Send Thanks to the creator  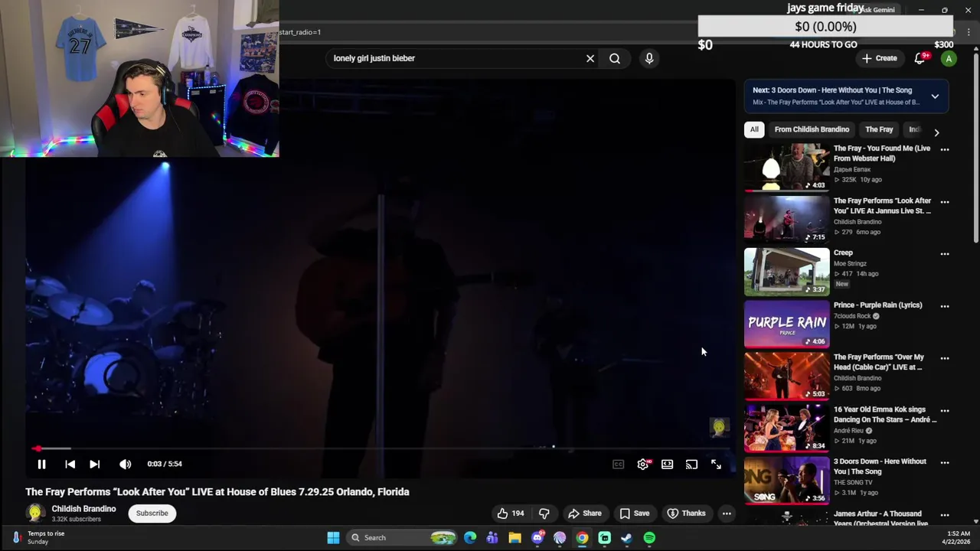click(x=686, y=514)
